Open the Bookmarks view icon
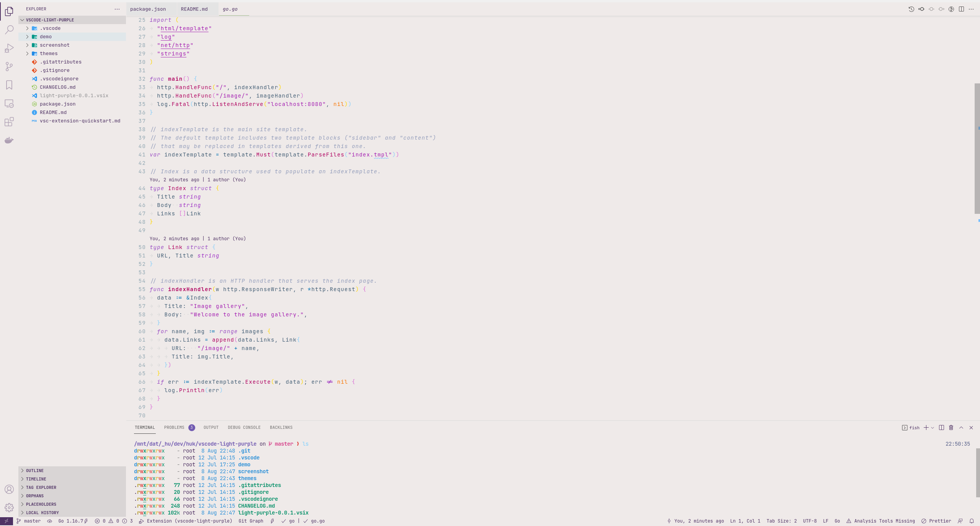980x526 pixels. (x=9, y=85)
